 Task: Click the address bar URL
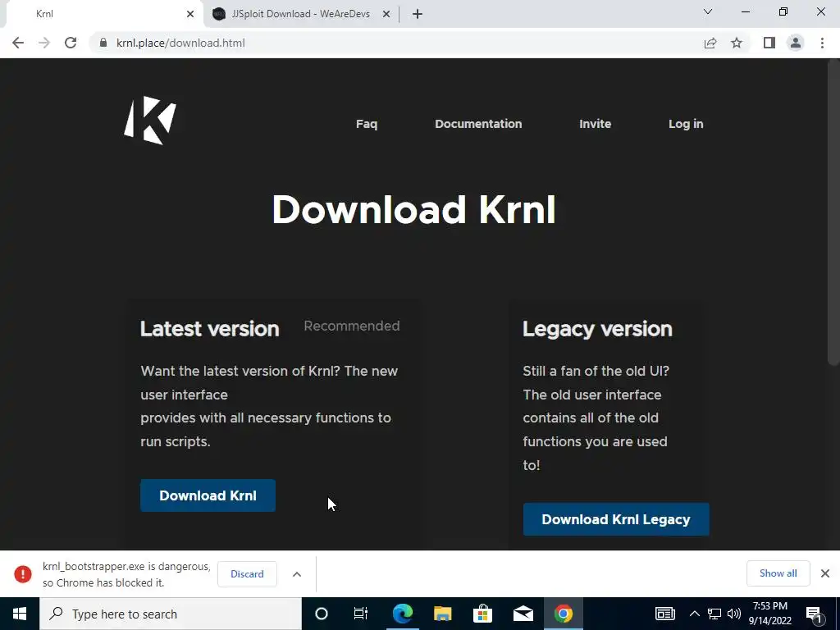coord(180,43)
